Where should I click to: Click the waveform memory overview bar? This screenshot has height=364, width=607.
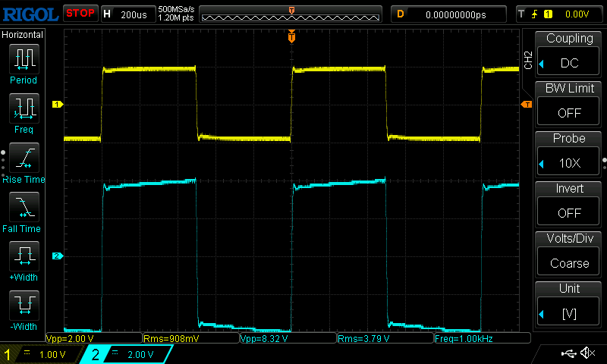click(291, 14)
